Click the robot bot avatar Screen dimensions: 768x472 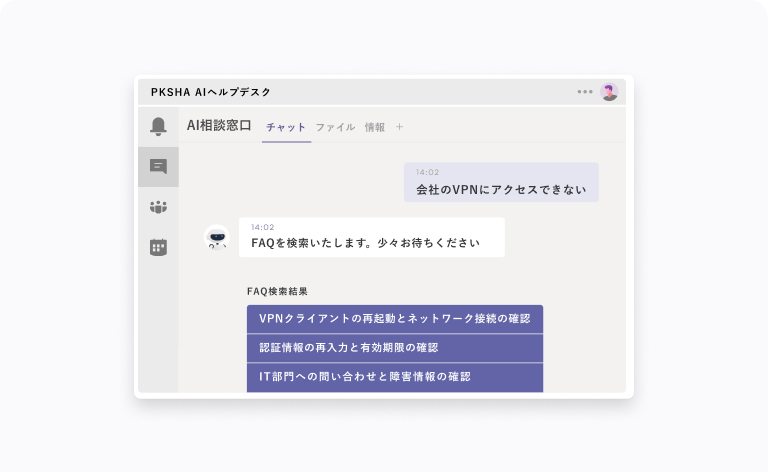(217, 237)
